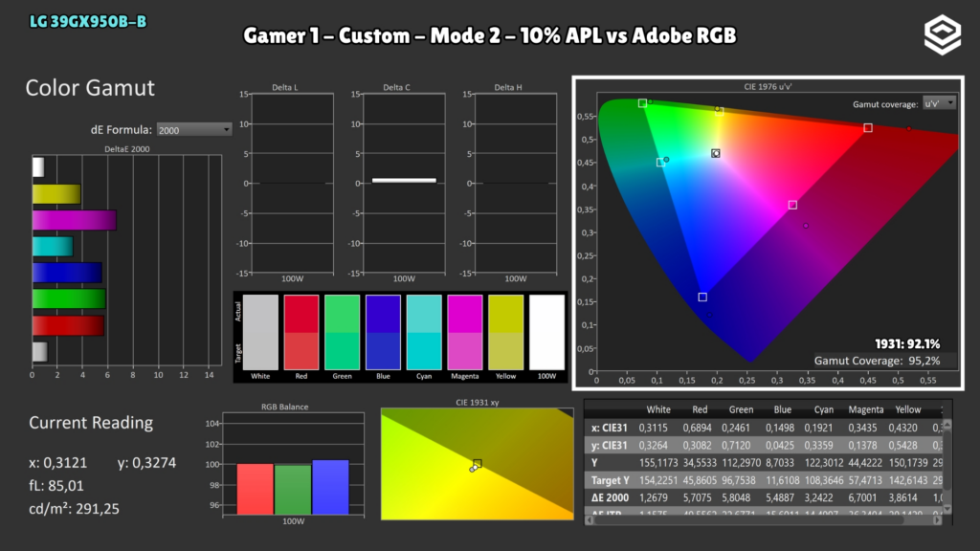Click the green DeltaE 2000 bar
This screenshot has height=551, width=980.
[69, 298]
